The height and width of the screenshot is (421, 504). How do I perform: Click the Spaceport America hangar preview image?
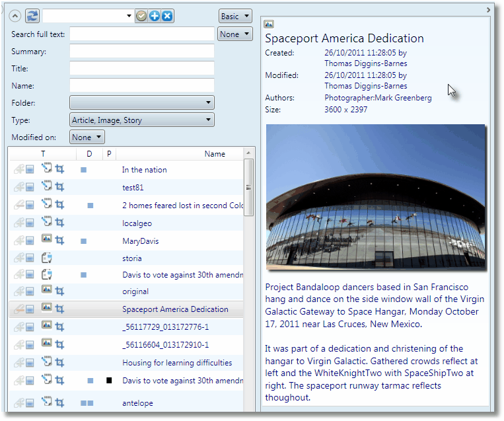(375, 196)
